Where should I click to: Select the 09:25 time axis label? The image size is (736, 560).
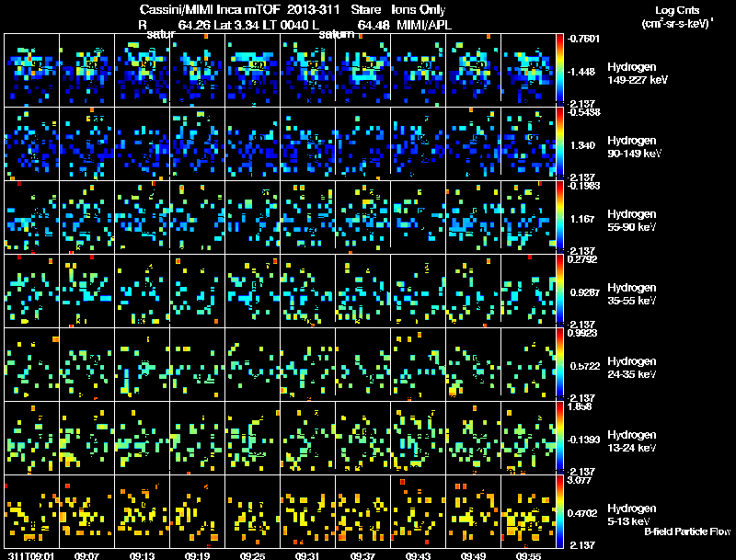(252, 556)
